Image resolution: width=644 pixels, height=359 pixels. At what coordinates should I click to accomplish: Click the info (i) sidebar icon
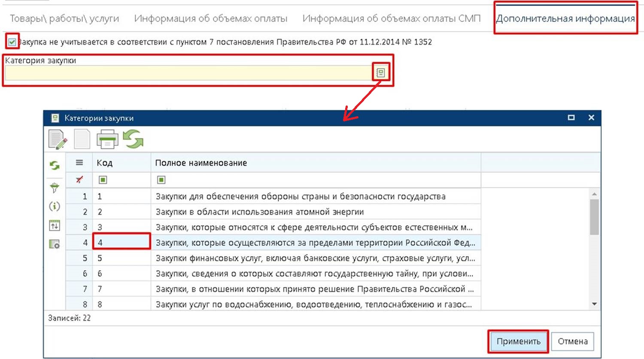click(x=55, y=206)
